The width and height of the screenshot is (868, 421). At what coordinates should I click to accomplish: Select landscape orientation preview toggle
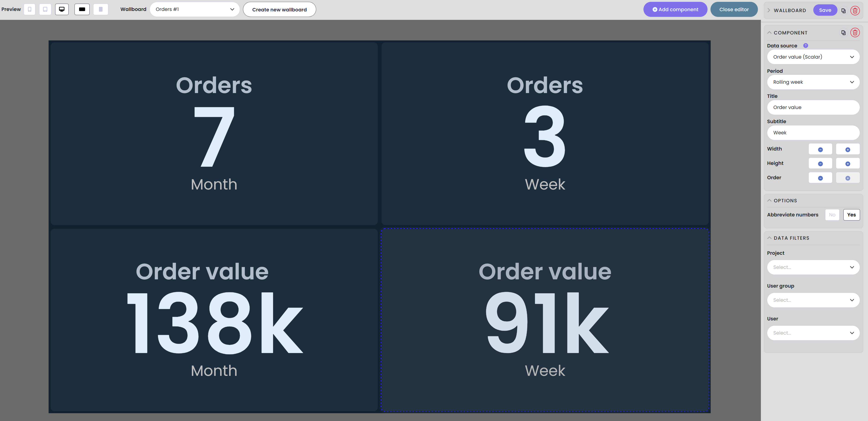coord(82,9)
